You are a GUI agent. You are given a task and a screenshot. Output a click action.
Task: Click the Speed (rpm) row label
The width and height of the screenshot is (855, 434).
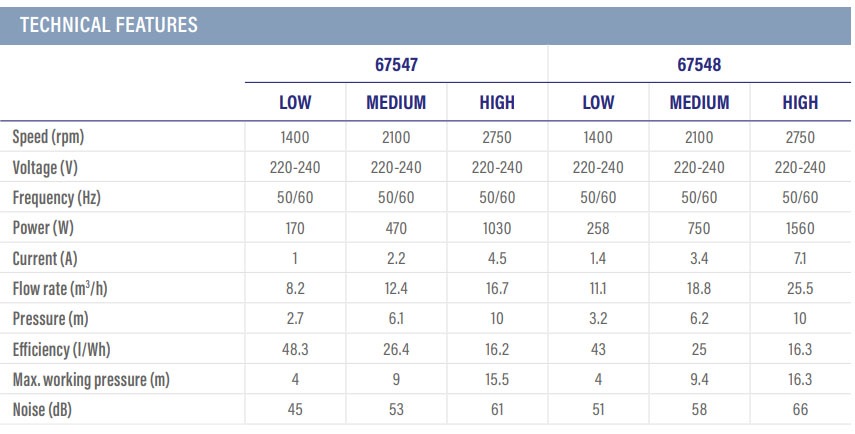click(50, 137)
